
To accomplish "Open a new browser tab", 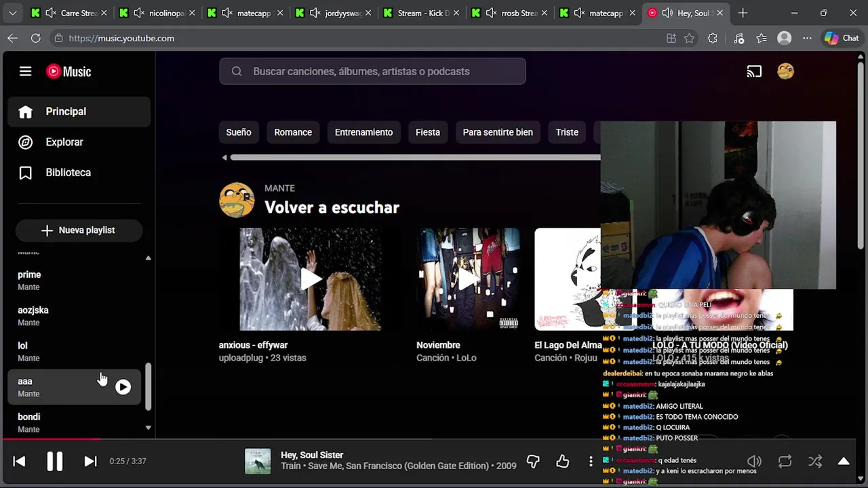I will click(x=743, y=13).
